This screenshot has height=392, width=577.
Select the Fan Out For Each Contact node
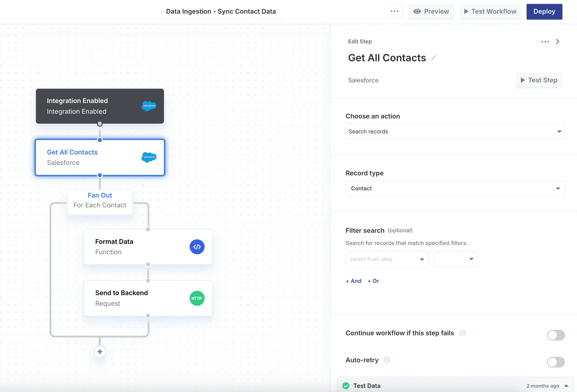(x=100, y=200)
